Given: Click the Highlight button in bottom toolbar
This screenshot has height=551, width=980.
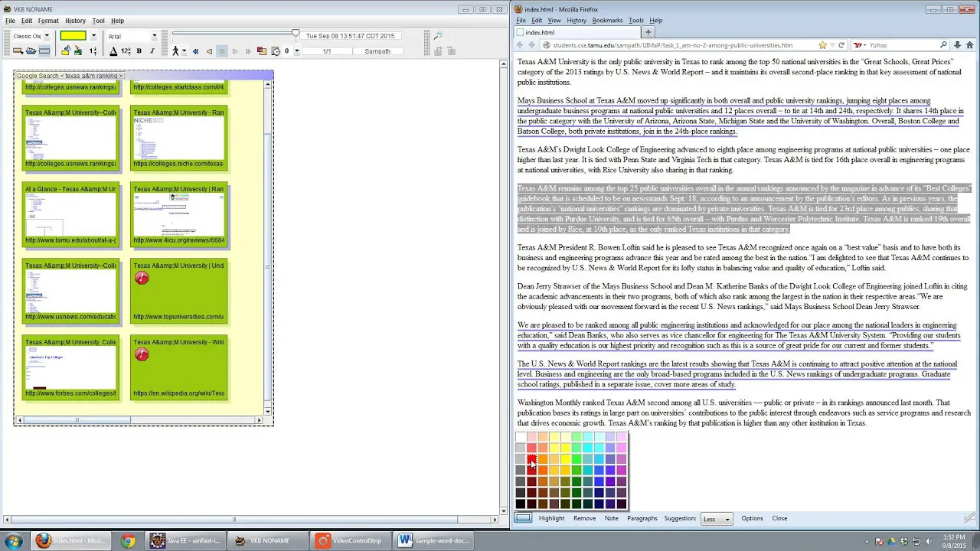Looking at the screenshot, I should 551,518.
